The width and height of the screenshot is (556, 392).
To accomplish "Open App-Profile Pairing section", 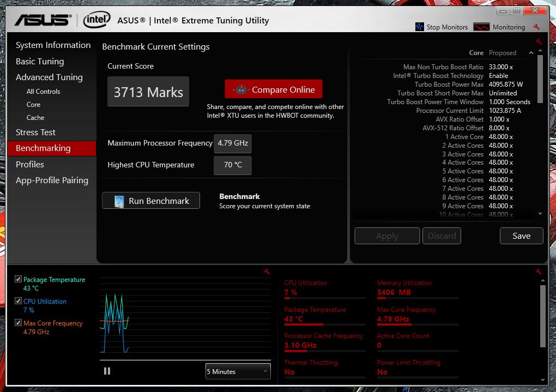I will tap(52, 180).
